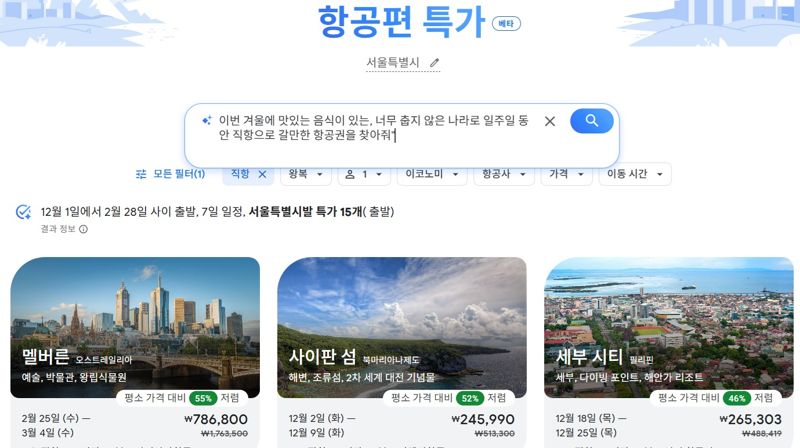Click the AI sparkle icon in search box
The image size is (800, 448).
point(207,120)
